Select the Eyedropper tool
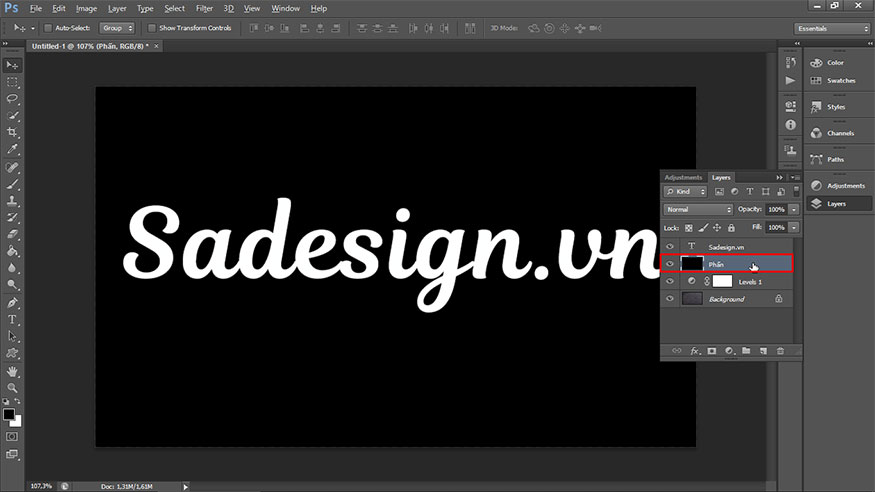This screenshot has width=875, height=492. click(x=12, y=149)
